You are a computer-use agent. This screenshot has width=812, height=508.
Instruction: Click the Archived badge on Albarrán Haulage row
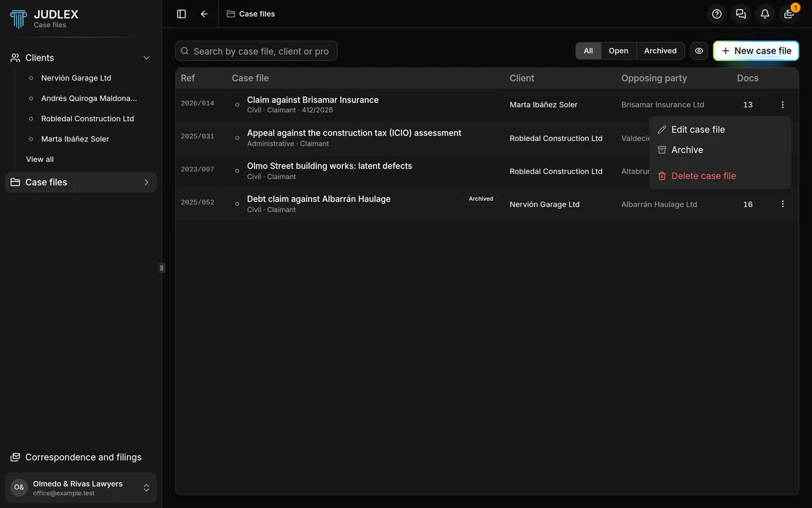point(481,199)
